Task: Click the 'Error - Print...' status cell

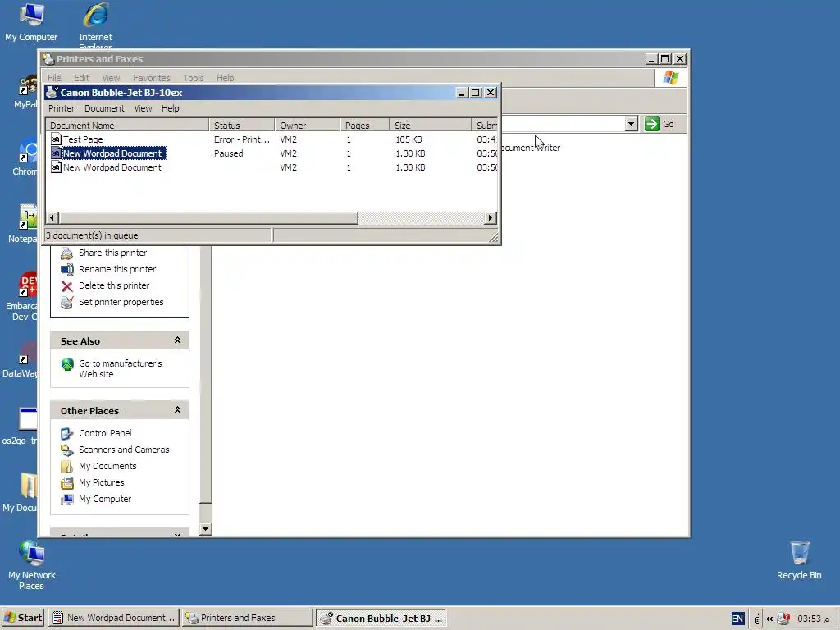Action: pyautogui.click(x=242, y=139)
